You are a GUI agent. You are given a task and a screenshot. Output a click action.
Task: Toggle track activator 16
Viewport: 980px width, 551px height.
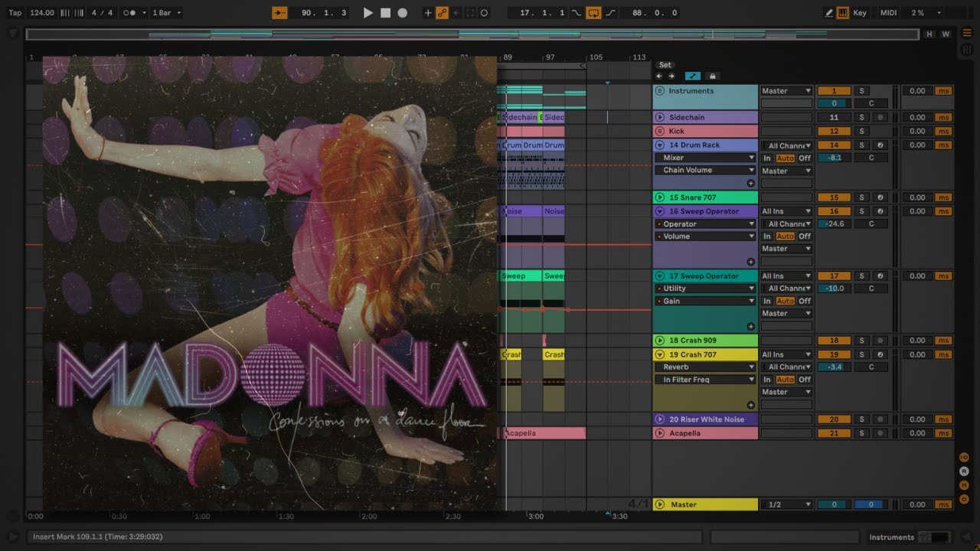[x=834, y=211]
